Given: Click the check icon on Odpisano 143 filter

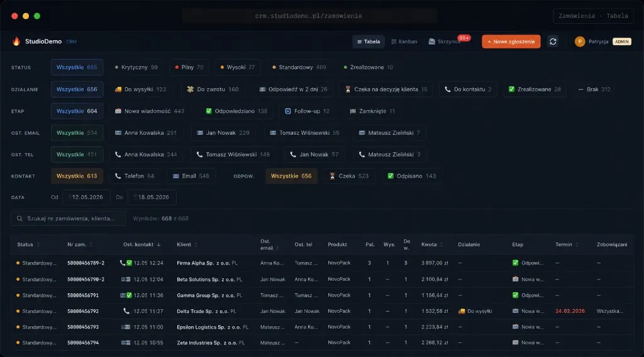Looking at the screenshot, I should pyautogui.click(x=391, y=176).
